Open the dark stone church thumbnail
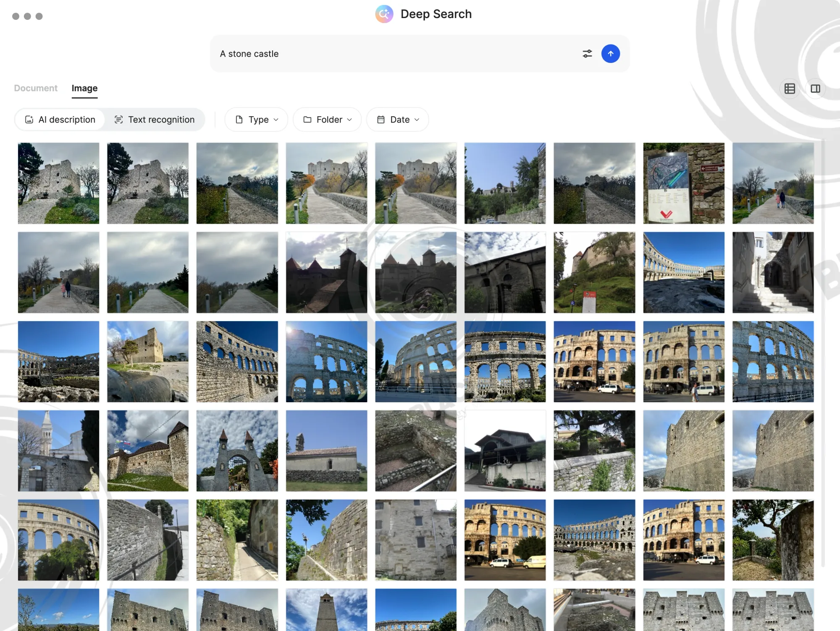Image resolution: width=840 pixels, height=631 pixels. (x=505, y=272)
